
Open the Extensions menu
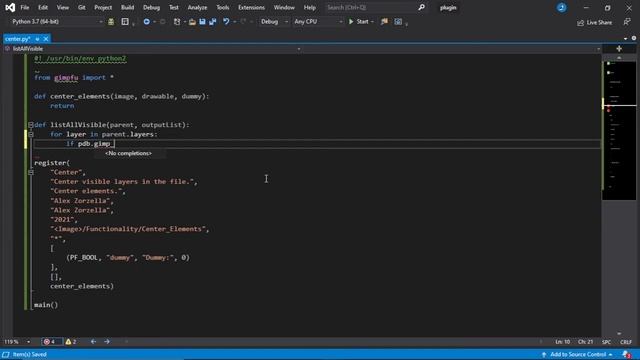click(x=251, y=7)
